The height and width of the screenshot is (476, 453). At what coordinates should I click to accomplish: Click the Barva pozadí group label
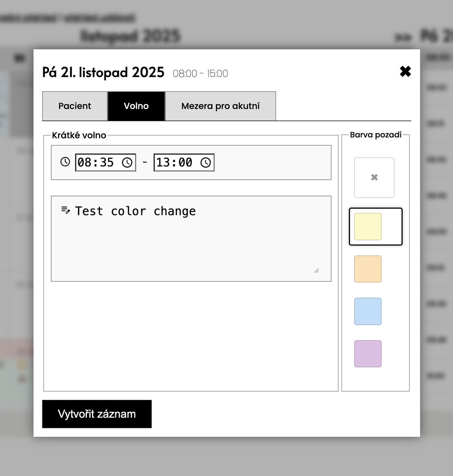[x=376, y=135]
